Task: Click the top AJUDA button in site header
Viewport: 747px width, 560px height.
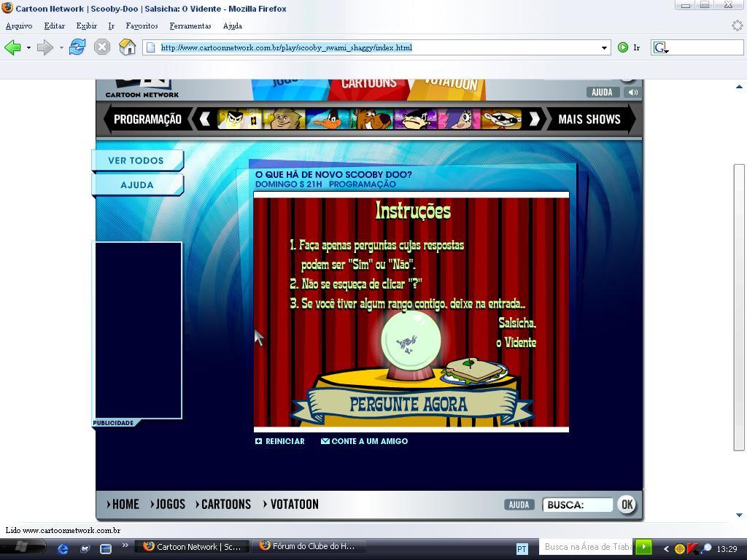Action: click(x=602, y=93)
